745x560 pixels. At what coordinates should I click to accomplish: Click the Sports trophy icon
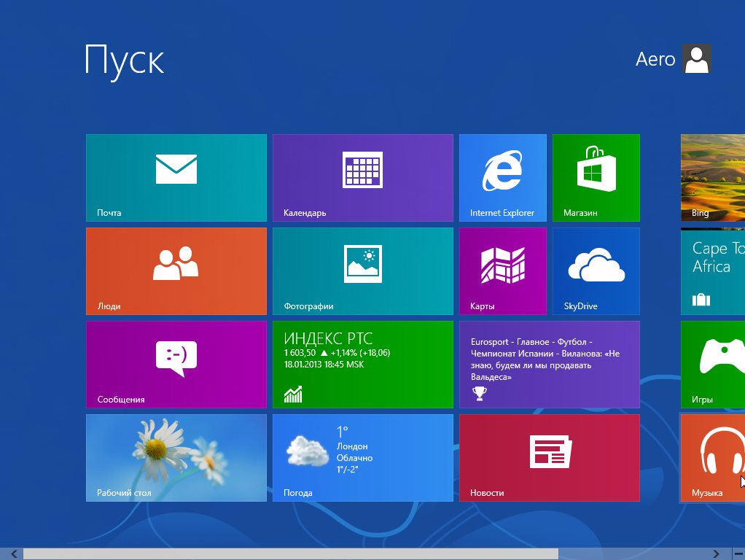point(480,393)
